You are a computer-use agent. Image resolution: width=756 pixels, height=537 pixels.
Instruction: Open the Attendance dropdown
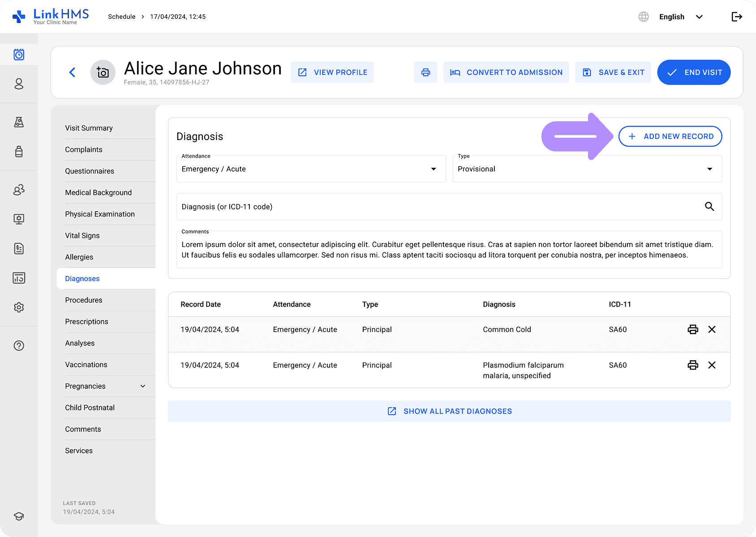pos(311,169)
